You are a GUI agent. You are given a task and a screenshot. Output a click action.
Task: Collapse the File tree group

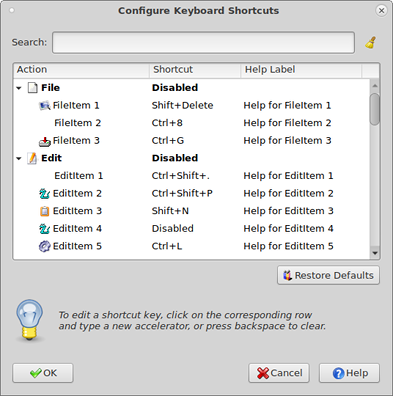click(19, 88)
